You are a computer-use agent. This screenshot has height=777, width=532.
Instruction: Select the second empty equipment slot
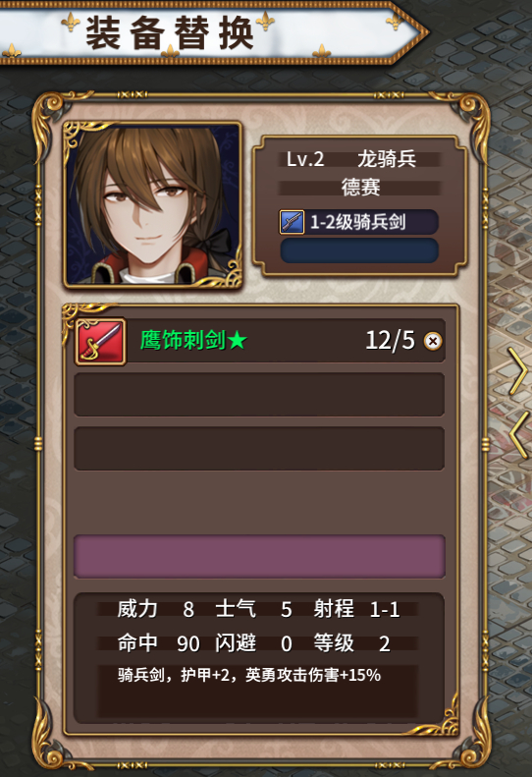click(x=259, y=449)
